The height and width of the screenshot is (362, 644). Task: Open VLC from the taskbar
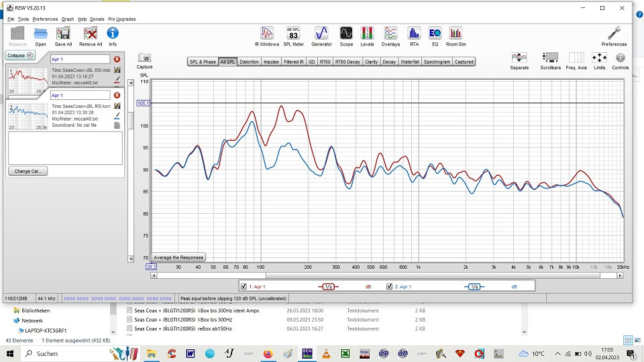(x=326, y=353)
